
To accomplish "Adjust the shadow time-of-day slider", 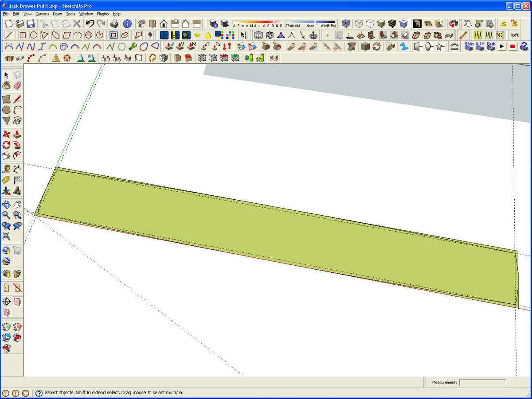I will tap(310, 23).
